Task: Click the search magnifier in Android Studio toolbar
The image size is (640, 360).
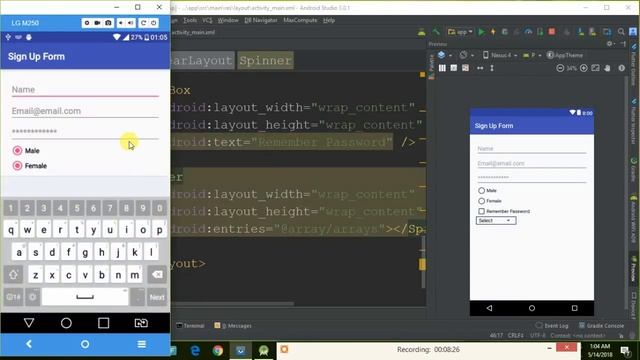Action: tap(621, 32)
